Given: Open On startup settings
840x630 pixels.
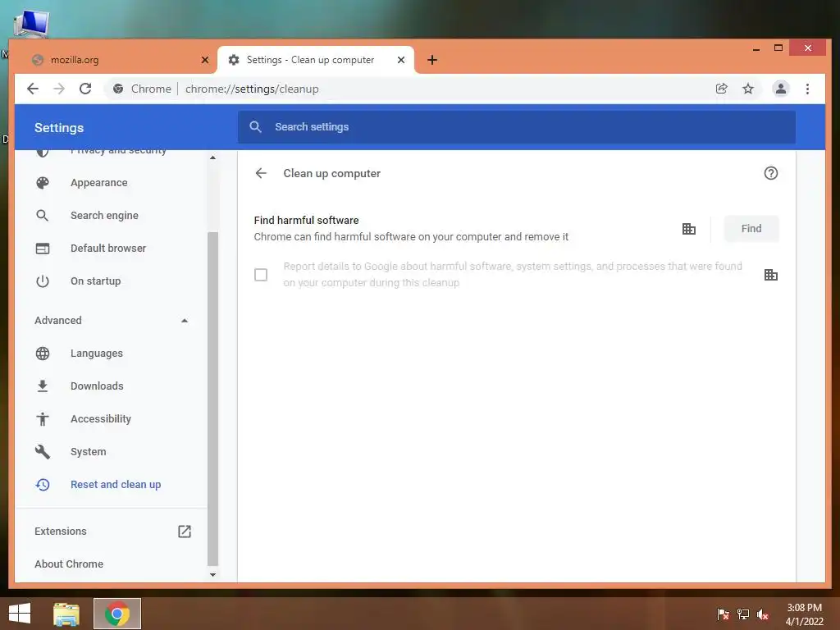Looking at the screenshot, I should [x=95, y=281].
